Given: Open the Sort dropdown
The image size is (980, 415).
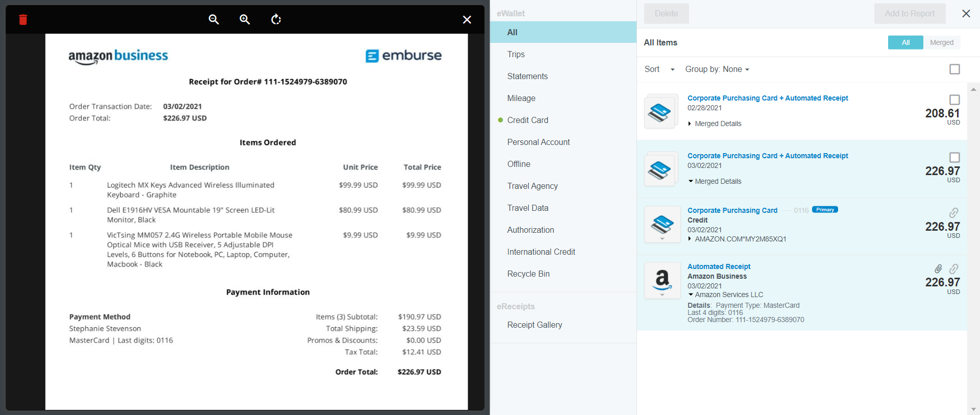Looking at the screenshot, I should pyautogui.click(x=659, y=69).
